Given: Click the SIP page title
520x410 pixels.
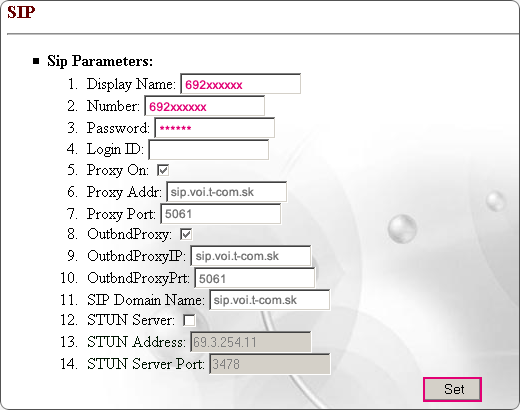Looking at the screenshot, I should pos(21,12).
